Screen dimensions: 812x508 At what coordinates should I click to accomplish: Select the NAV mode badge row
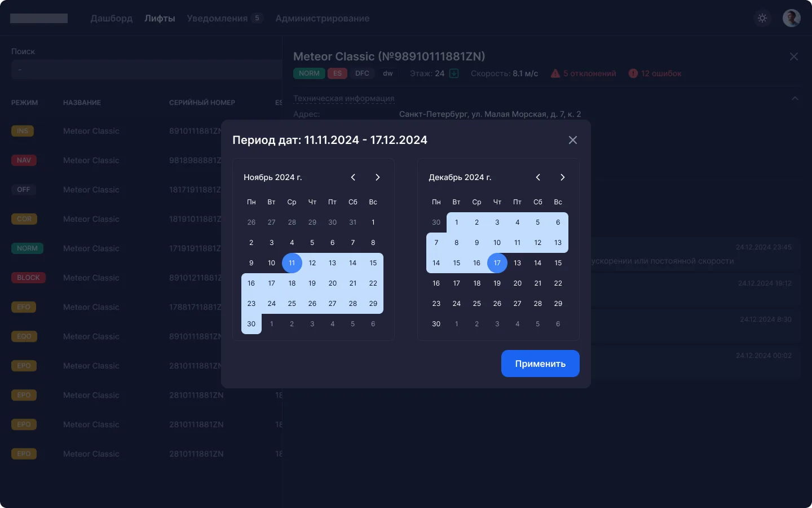24,160
